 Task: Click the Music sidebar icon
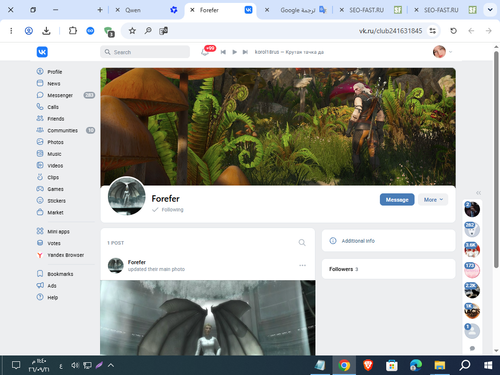click(40, 153)
